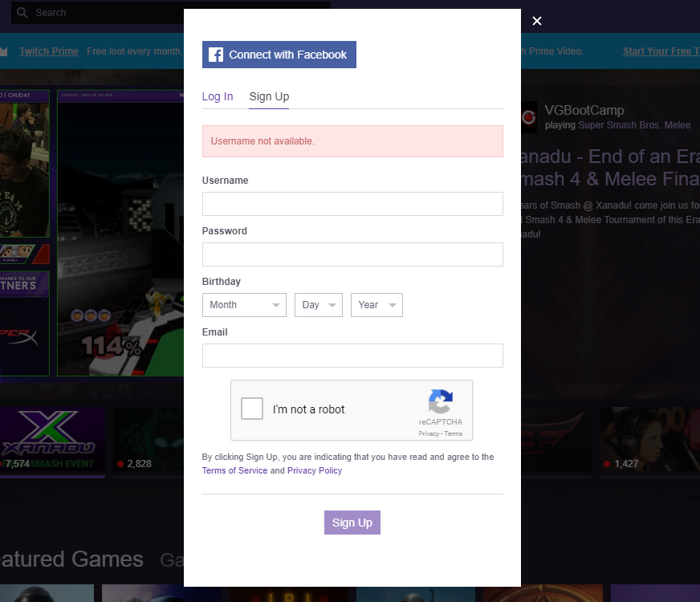The width and height of the screenshot is (700, 602).
Task: Click the search magnifier icon
Action: pyautogui.click(x=22, y=13)
